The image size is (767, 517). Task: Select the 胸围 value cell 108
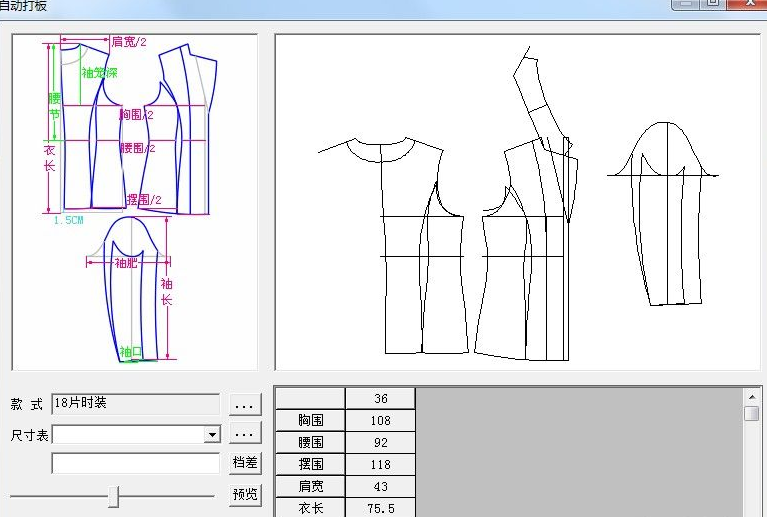(x=380, y=421)
